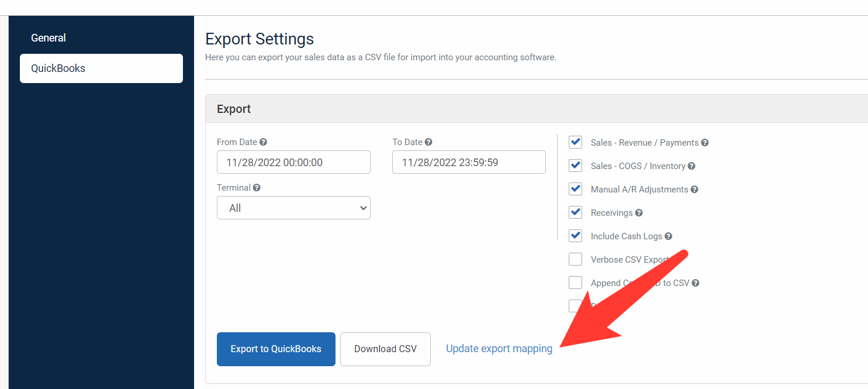Uncheck the Include Cash Logs checkbox
Image resolution: width=868 pixels, height=389 pixels.
tap(575, 235)
